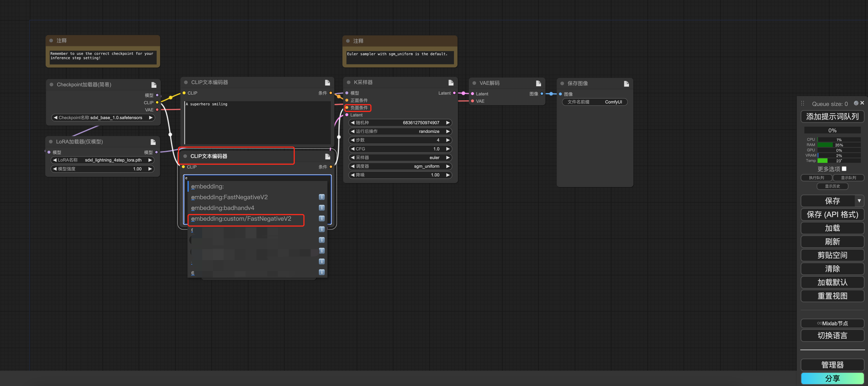Select next checkpoint with right arrow
868x386 pixels.
pyautogui.click(x=151, y=118)
